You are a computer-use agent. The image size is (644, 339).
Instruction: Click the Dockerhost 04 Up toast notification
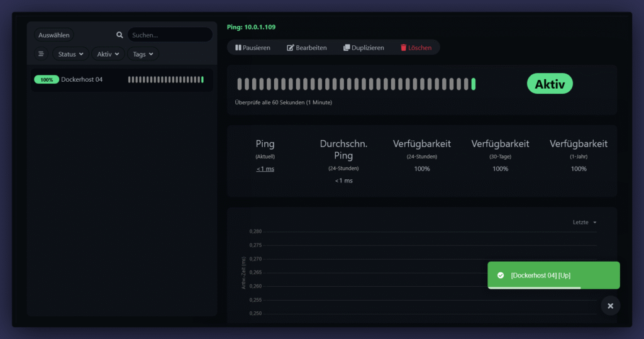(x=553, y=275)
